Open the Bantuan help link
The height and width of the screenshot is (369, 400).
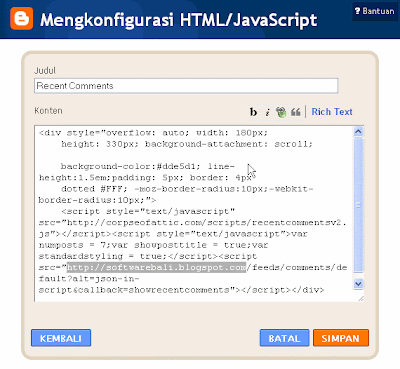coord(375,11)
